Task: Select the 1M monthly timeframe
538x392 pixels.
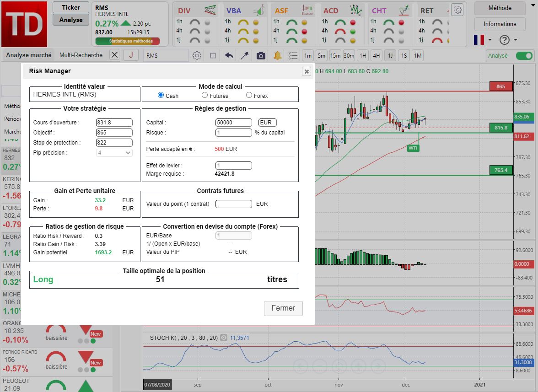Action: tap(418, 55)
